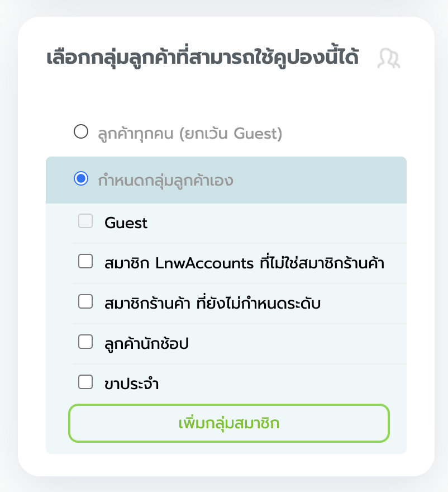Check the สมาชิกร้านค้า ที่ยังไม่กำหนดระดับ box
Image resolution: width=448 pixels, height=492 pixels.
click(x=85, y=302)
